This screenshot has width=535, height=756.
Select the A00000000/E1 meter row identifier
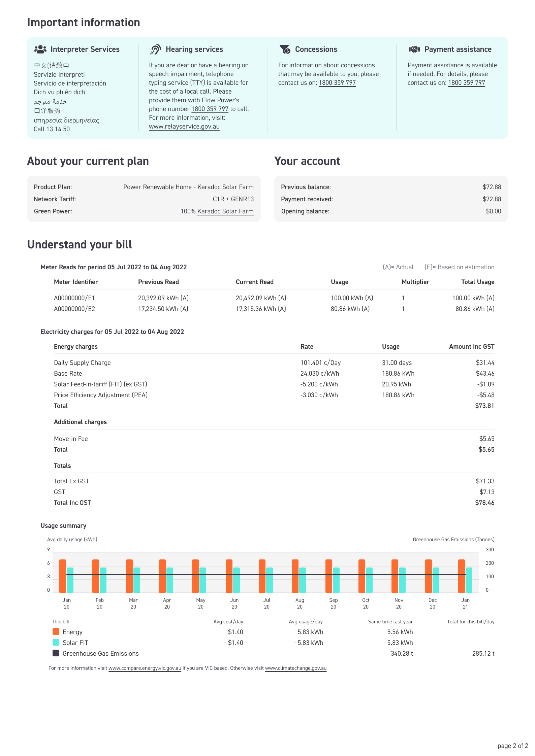pos(74,298)
